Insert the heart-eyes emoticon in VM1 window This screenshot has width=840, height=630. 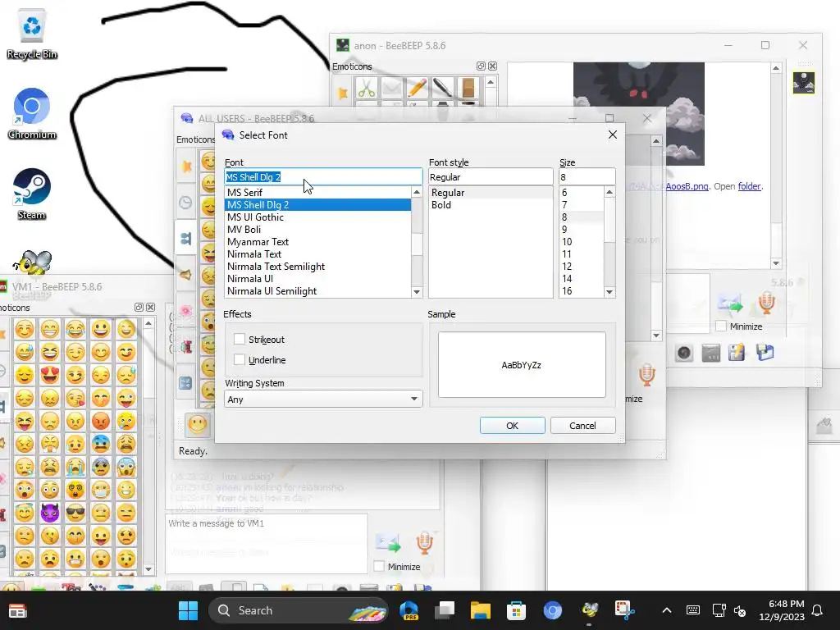tap(50, 375)
